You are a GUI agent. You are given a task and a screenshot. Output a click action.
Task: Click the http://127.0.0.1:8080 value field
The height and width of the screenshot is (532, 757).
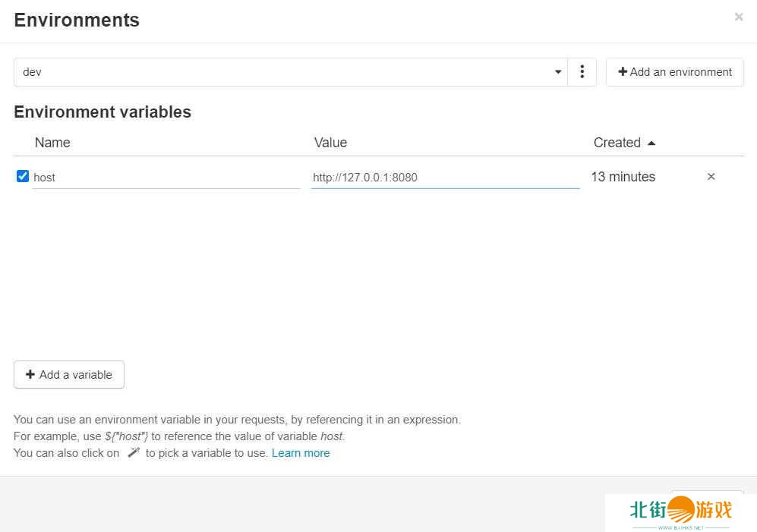click(x=445, y=178)
